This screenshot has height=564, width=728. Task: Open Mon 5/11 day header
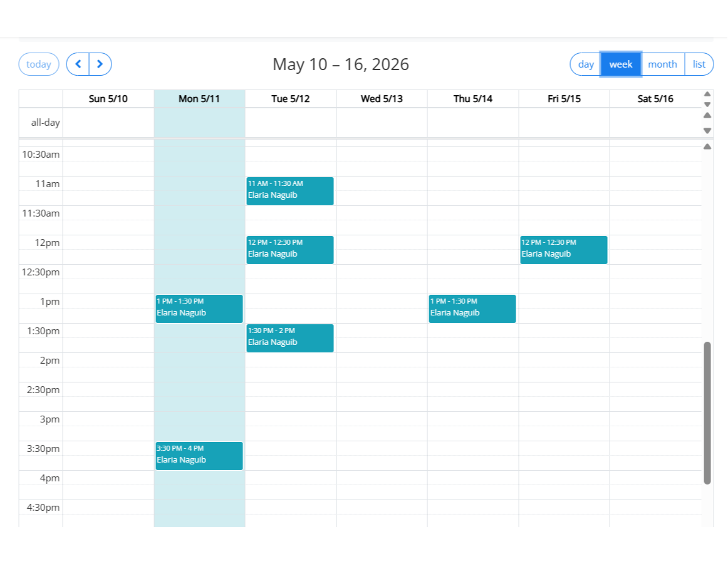tap(199, 99)
